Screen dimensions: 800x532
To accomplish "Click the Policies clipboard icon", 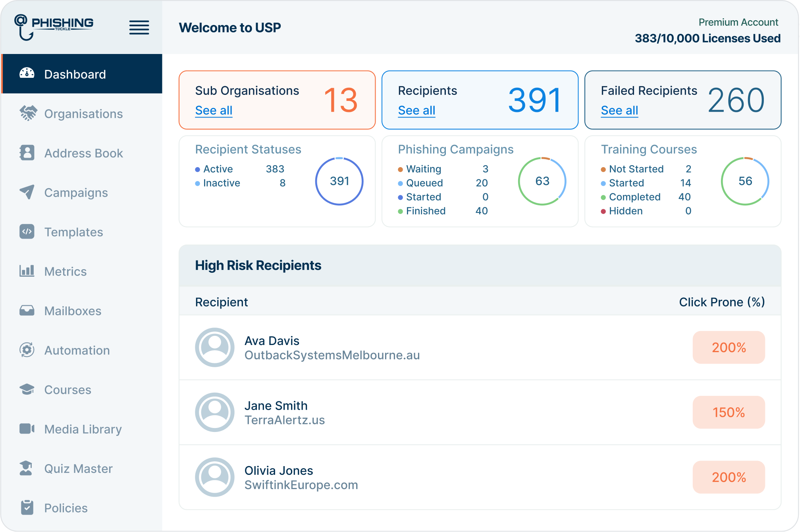I will 27,507.
